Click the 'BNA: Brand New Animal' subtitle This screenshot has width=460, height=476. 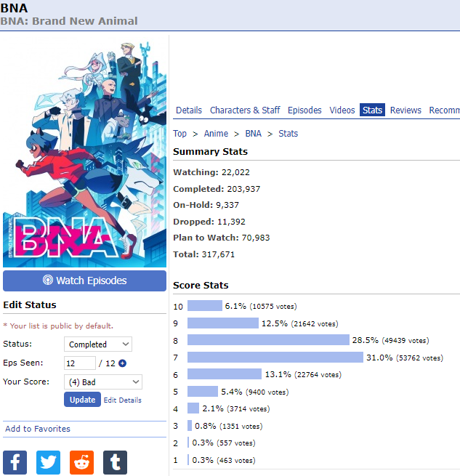[x=69, y=21]
